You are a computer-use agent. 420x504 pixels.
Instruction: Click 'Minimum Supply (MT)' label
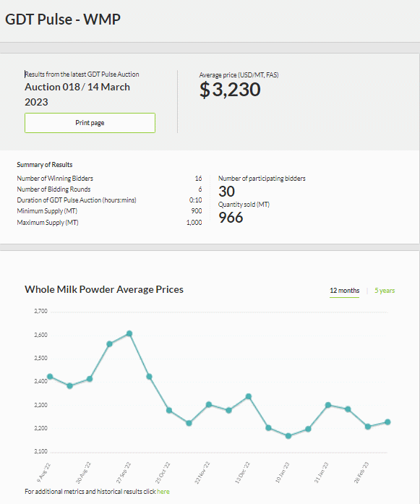point(47,211)
